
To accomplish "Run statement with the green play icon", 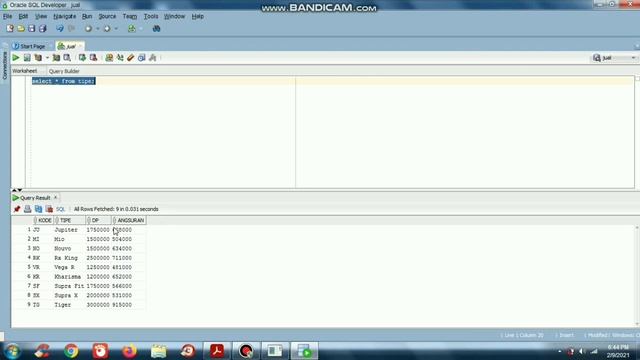I will coord(16,58).
